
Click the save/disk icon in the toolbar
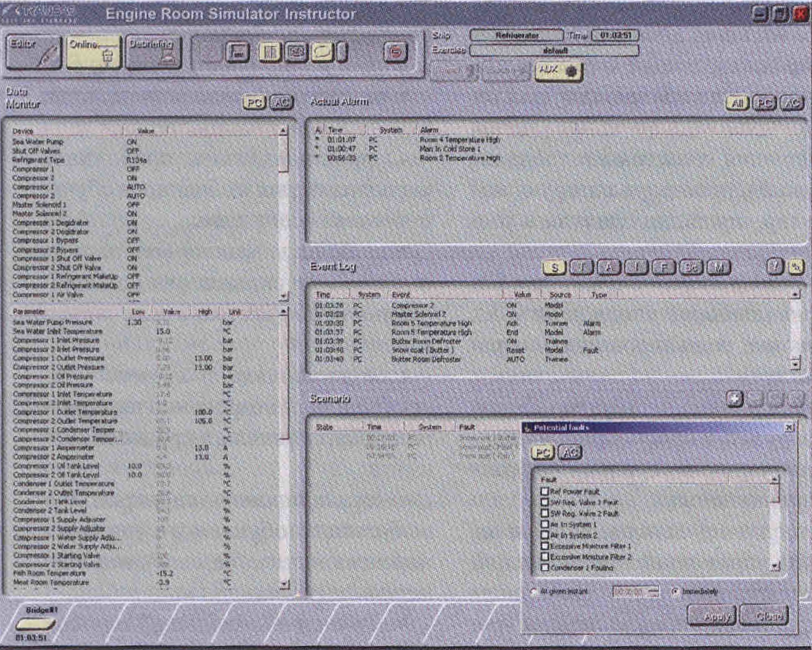(x=238, y=52)
